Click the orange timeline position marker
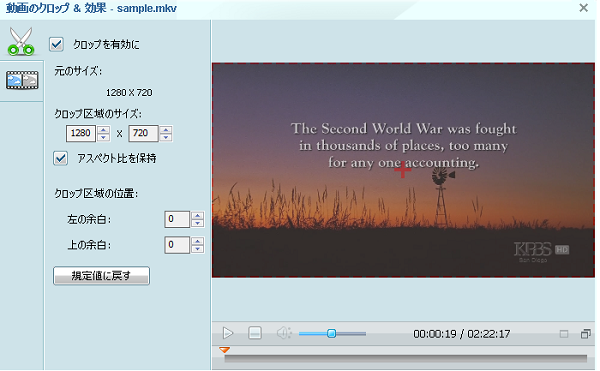600x371 pixels. point(225,350)
